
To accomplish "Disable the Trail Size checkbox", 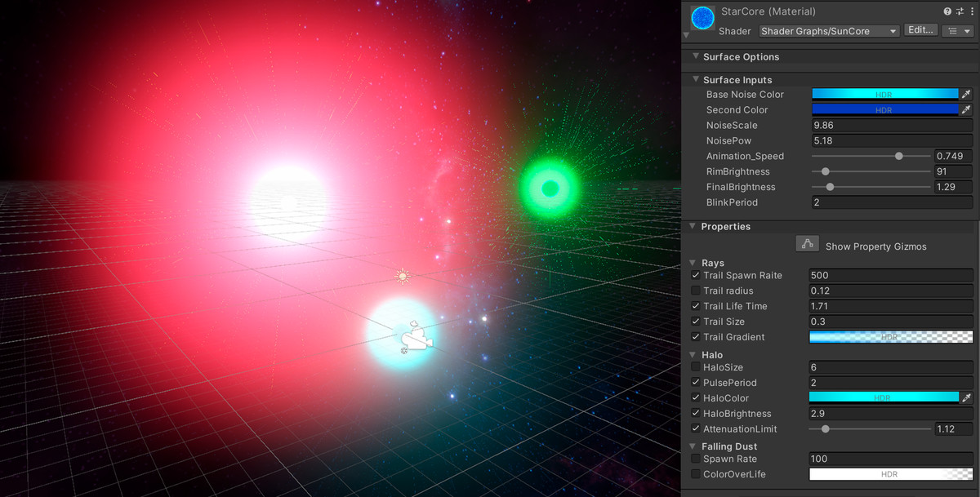I will coord(696,322).
